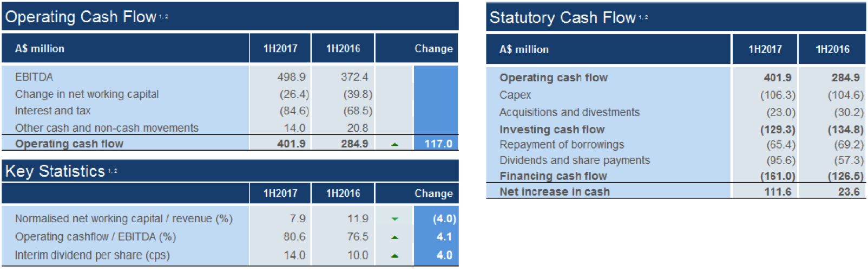Select the 117.0 change value cell

[x=438, y=144]
